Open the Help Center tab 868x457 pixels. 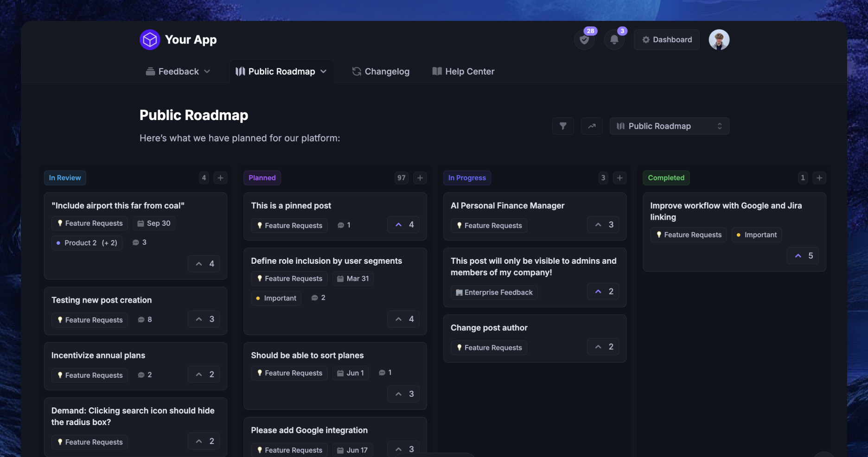[x=463, y=71]
